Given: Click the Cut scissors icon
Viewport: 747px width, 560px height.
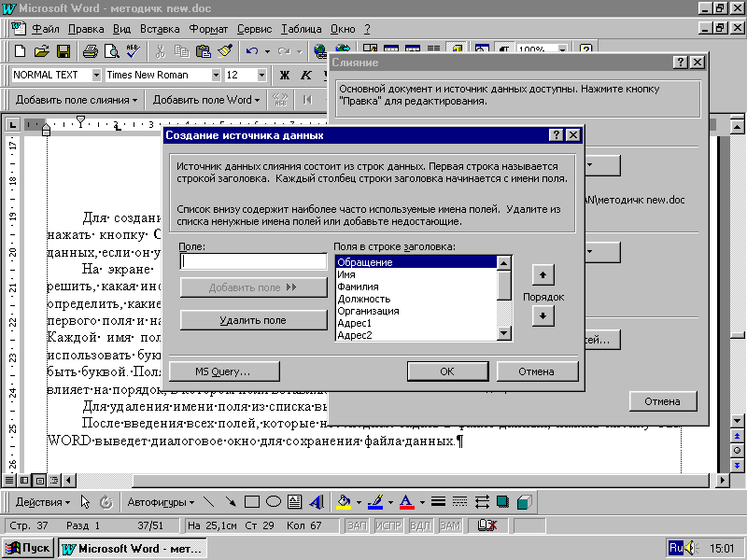Looking at the screenshot, I should [x=160, y=51].
